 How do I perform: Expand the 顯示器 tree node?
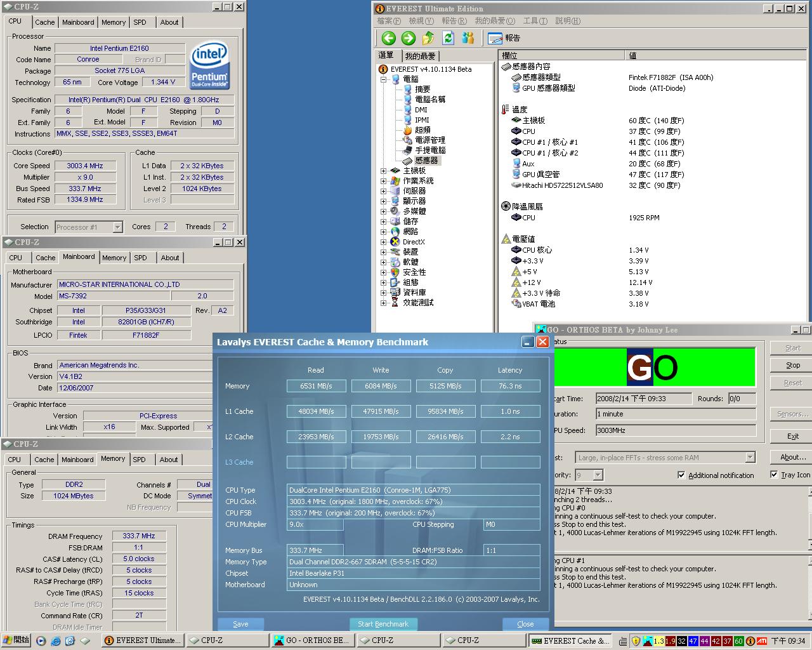pos(383,201)
